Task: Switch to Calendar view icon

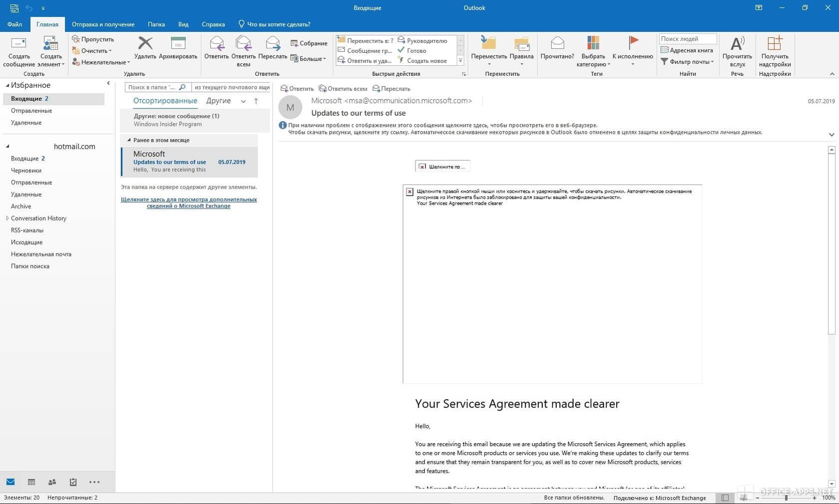Action: point(31,482)
